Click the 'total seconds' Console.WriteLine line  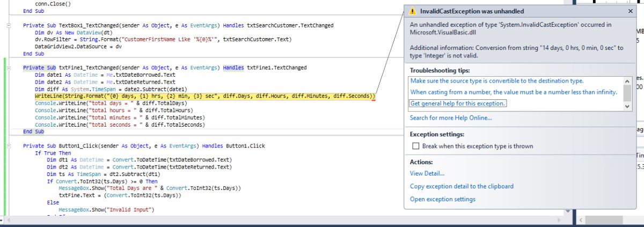(119, 125)
